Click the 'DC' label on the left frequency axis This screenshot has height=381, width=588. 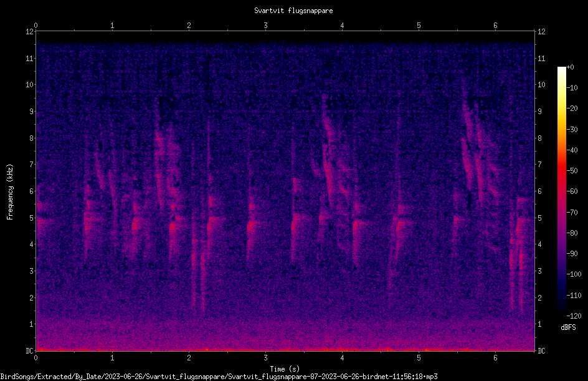(30, 350)
